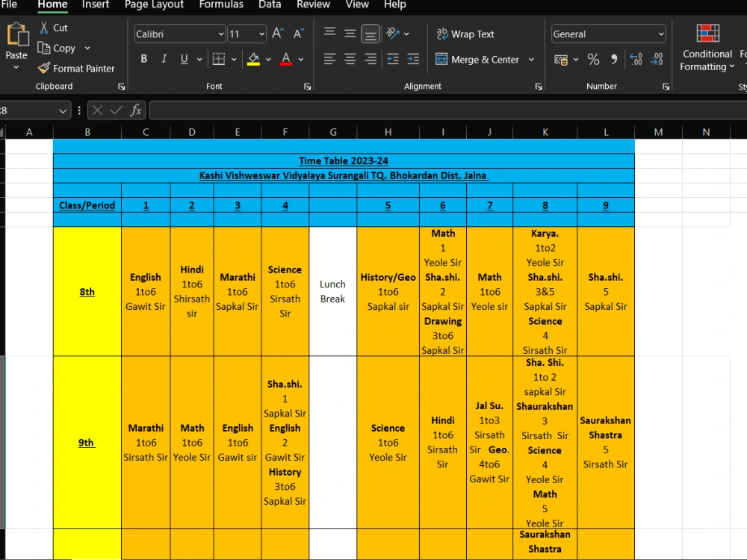Click the Copy icon

tap(44, 48)
